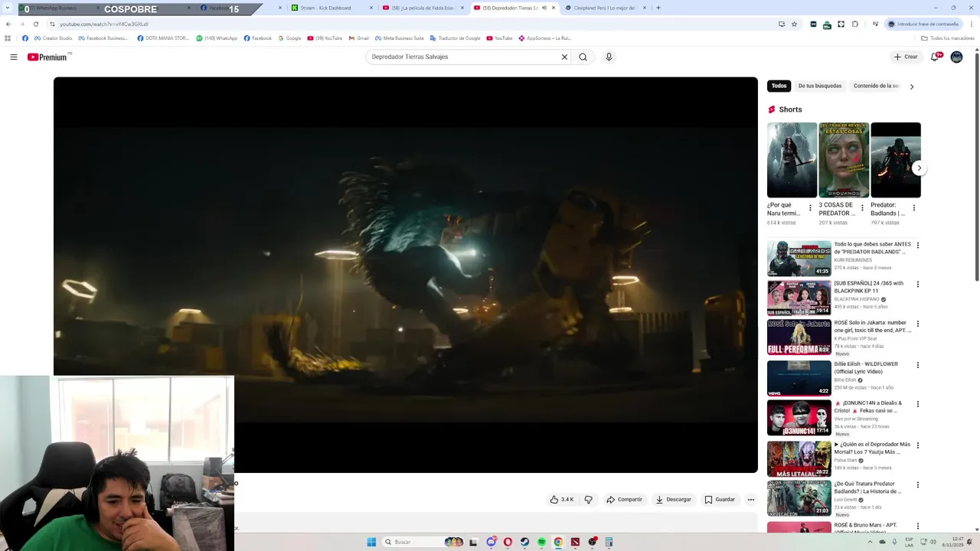This screenshot has height=551, width=980.
Task: Click the KURI RESUMENES channel name
Action: (853, 260)
